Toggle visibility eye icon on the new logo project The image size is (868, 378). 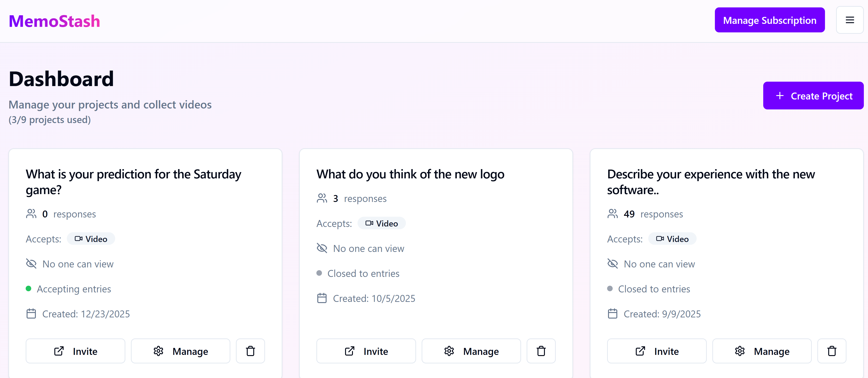pos(322,248)
